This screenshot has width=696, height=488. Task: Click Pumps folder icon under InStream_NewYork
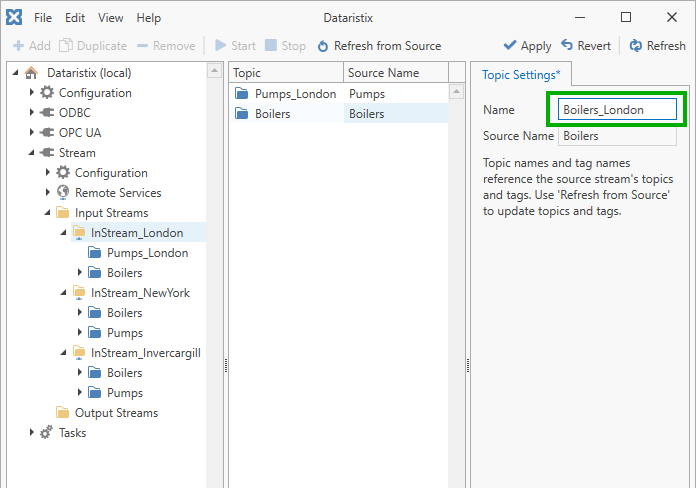click(x=95, y=332)
